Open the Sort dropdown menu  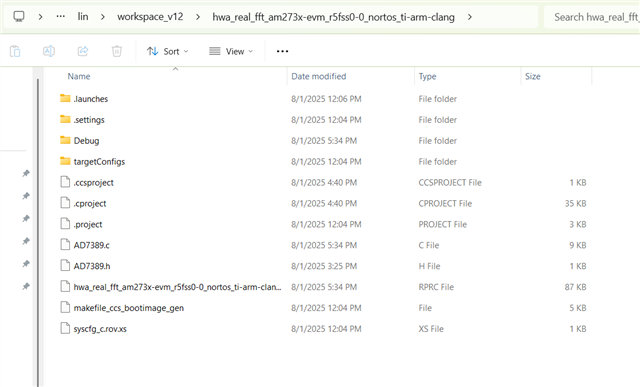(x=168, y=51)
